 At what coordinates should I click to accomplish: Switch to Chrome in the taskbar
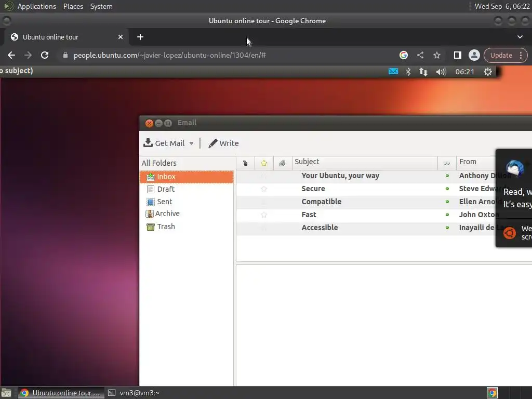coord(60,393)
